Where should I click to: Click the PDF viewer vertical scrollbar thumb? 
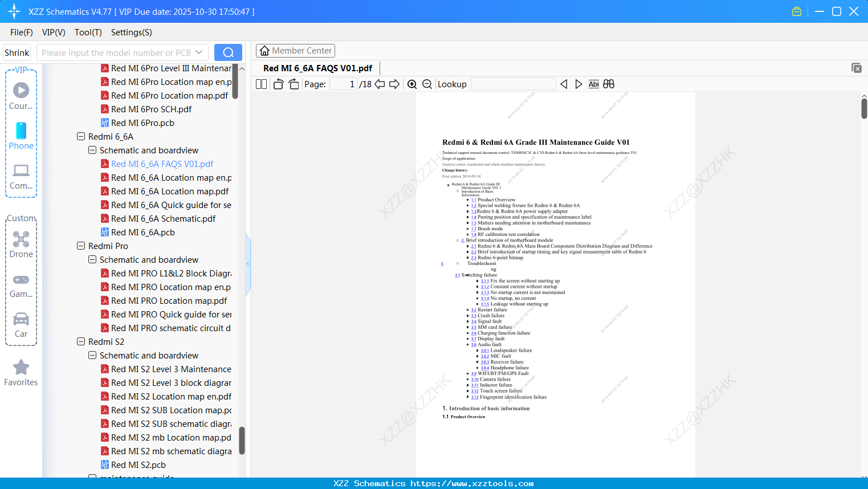pos(864,108)
